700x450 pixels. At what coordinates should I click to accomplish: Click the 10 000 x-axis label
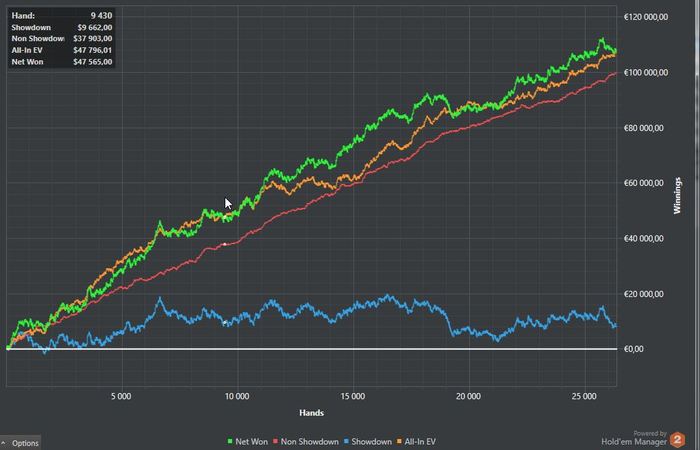237,396
